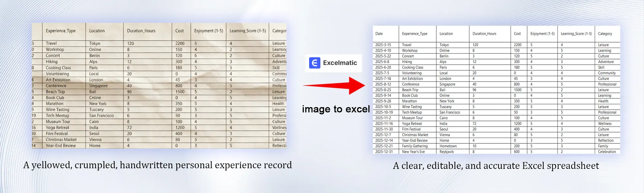Select the date cell 2025-12-7
Image resolution: width=644 pixels, height=193 pixels.
click(383, 135)
